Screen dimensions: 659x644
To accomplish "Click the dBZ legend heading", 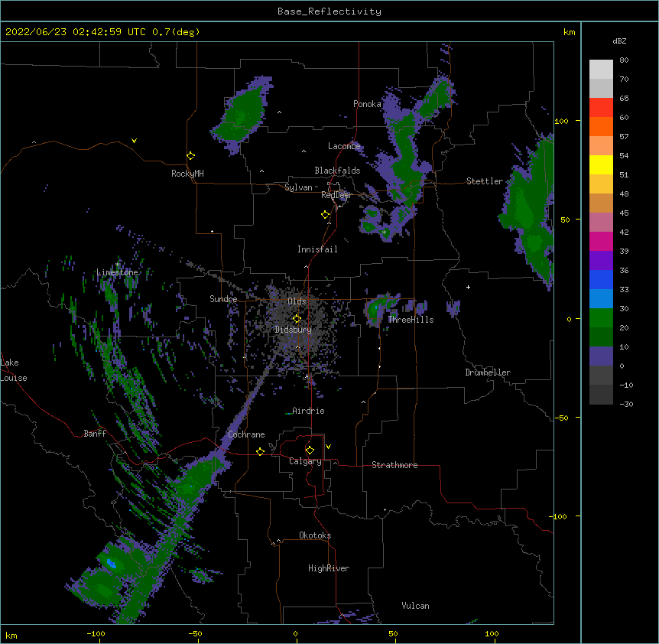I will 619,41.
